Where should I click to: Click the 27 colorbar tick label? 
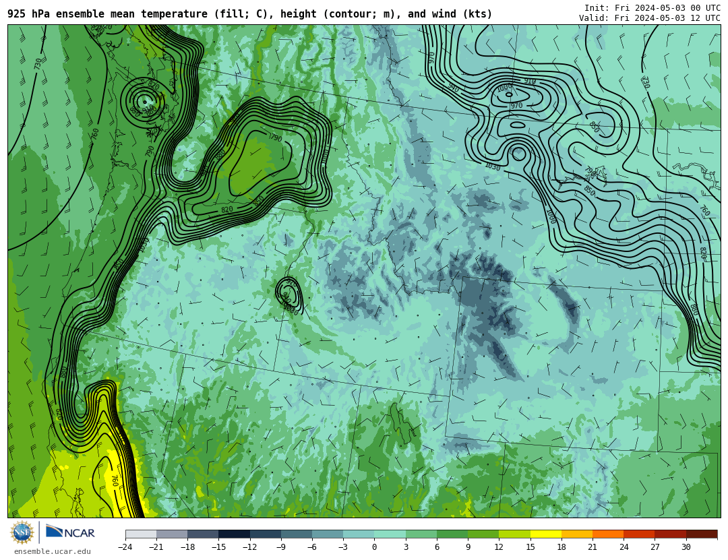pyautogui.click(x=655, y=547)
